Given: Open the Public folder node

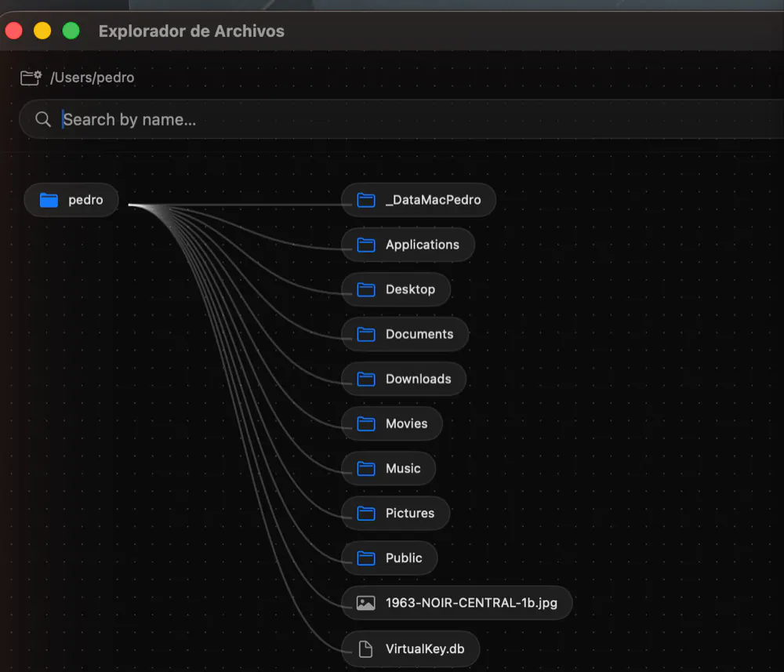Looking at the screenshot, I should click(x=390, y=558).
